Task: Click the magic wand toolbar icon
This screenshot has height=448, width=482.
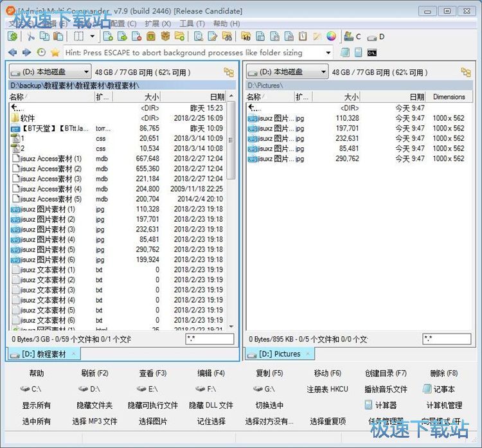Action: pos(317,37)
